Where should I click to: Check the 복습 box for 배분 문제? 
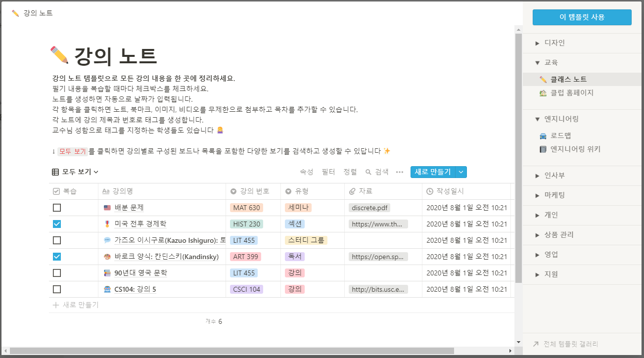pyautogui.click(x=57, y=208)
